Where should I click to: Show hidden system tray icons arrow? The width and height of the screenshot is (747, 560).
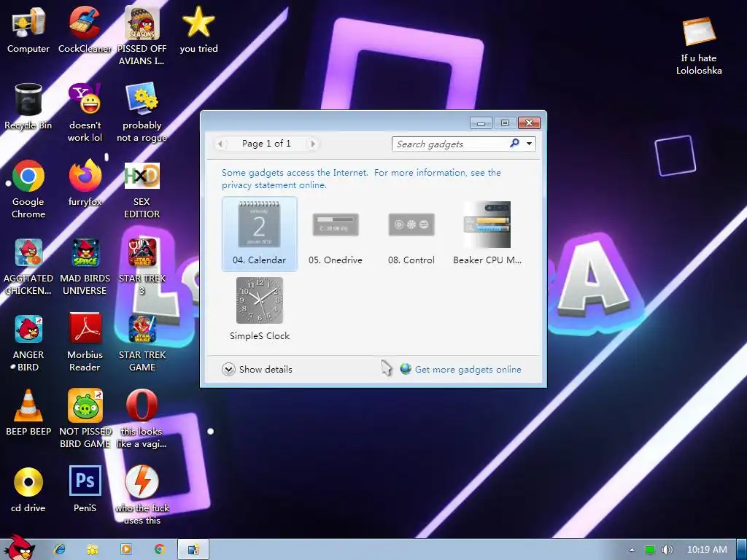tap(632, 550)
